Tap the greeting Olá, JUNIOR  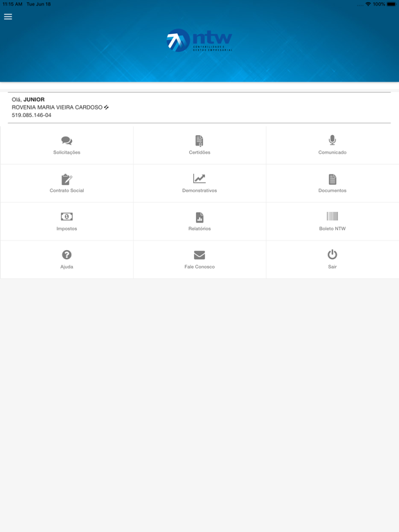coord(28,100)
